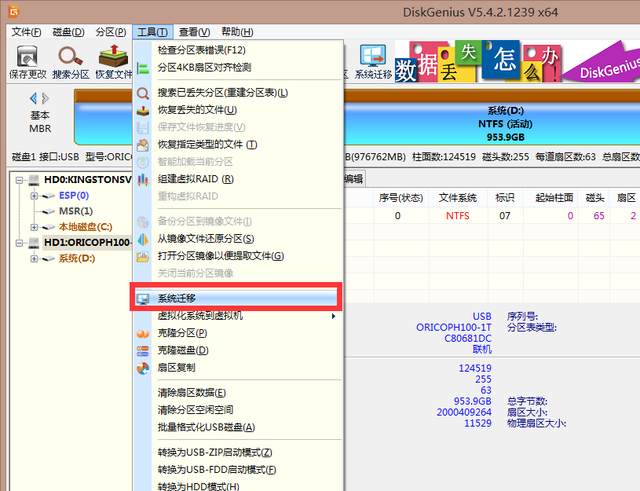Click the Search Partition (搜索分区) toolbar icon
The image size is (640, 491).
(71, 62)
